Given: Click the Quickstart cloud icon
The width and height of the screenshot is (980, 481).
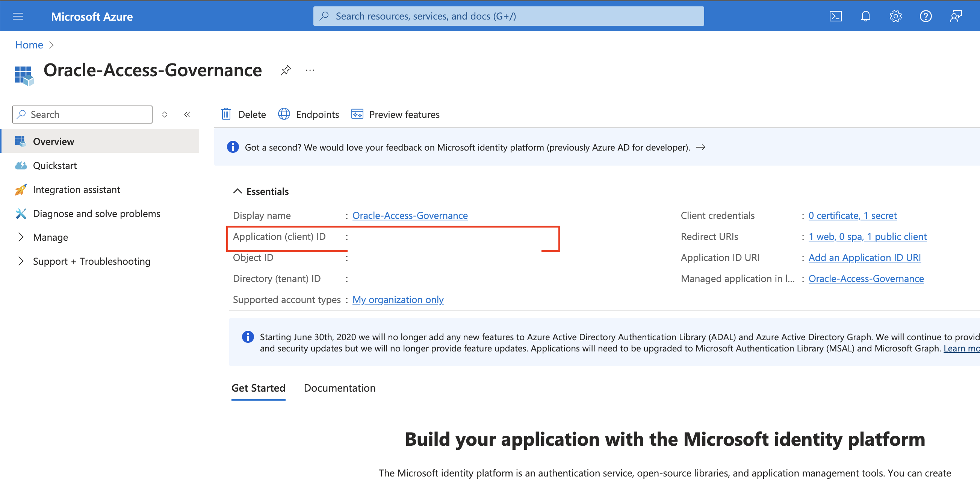Looking at the screenshot, I should [x=21, y=166].
